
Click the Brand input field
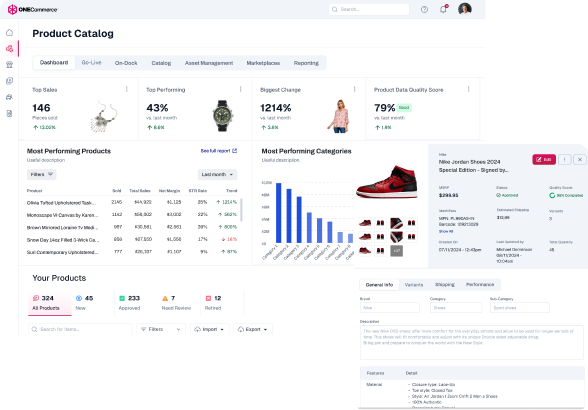point(390,308)
